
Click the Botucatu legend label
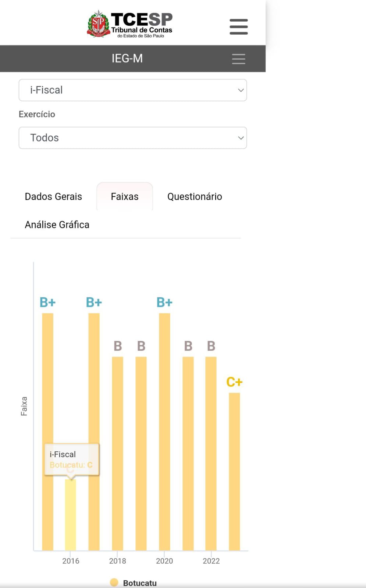[x=140, y=583]
